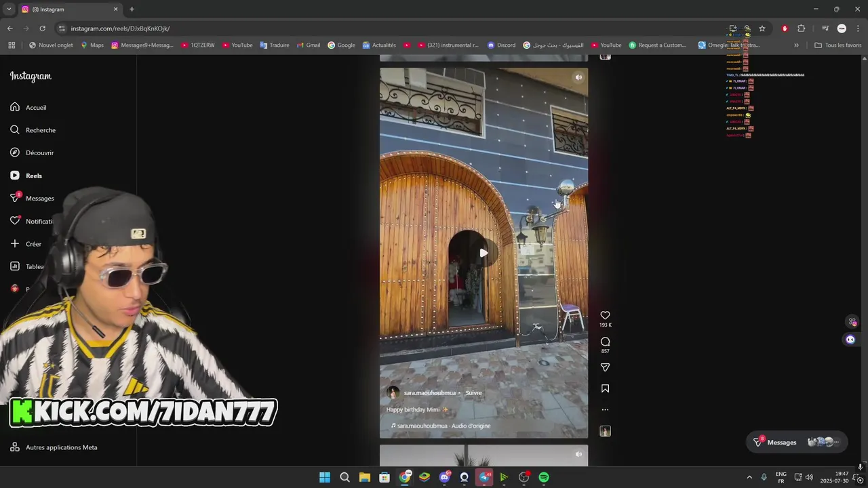Open Spotify from taskbar
Viewport: 868px width, 488px height.
(x=544, y=477)
